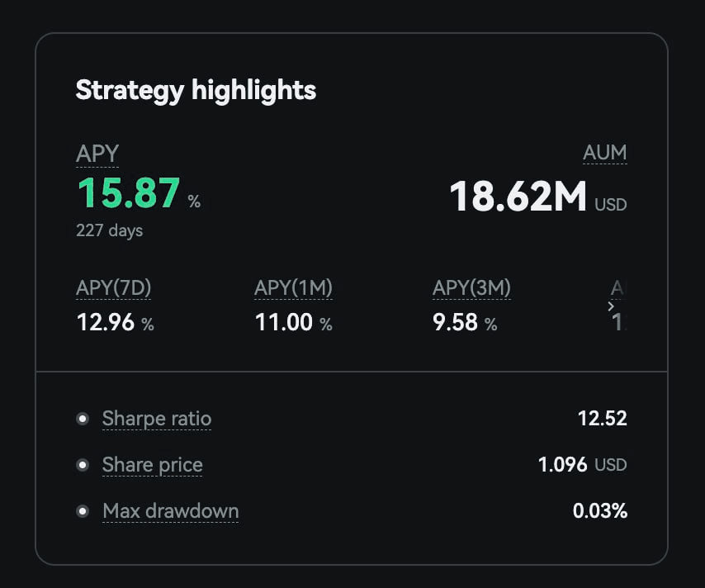
Task: Select the APY(3M) label
Action: click(471, 288)
